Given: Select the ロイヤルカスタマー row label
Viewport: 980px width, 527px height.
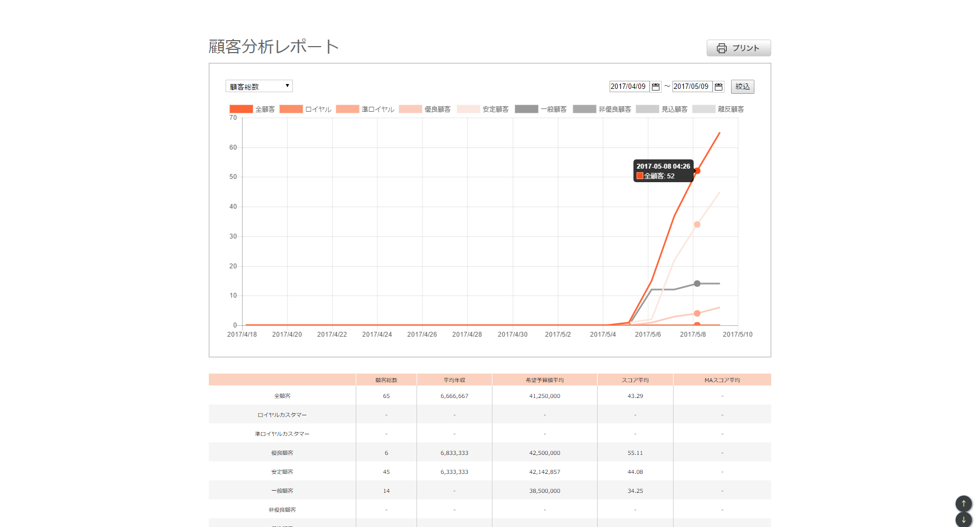Looking at the screenshot, I should (282, 415).
